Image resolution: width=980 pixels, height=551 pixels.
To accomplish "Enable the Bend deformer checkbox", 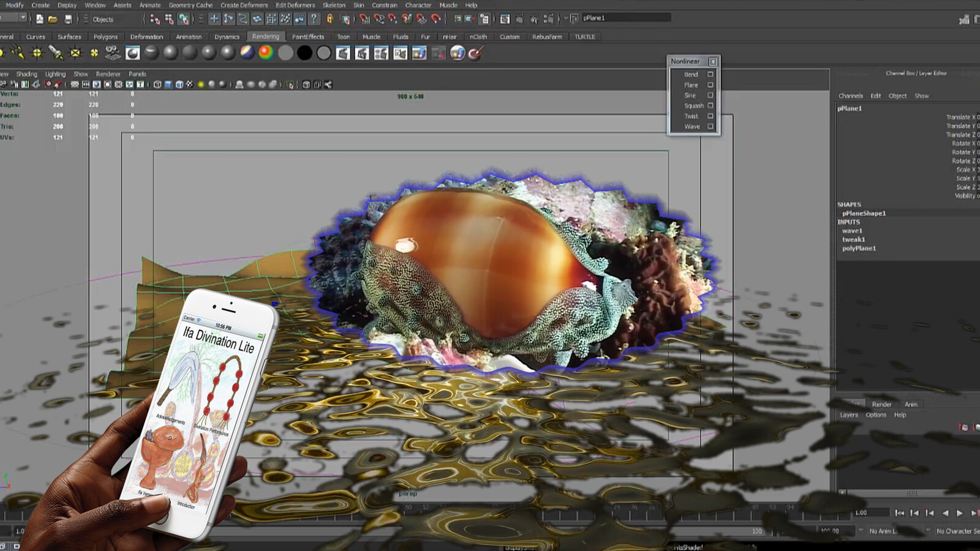I will click(x=710, y=74).
